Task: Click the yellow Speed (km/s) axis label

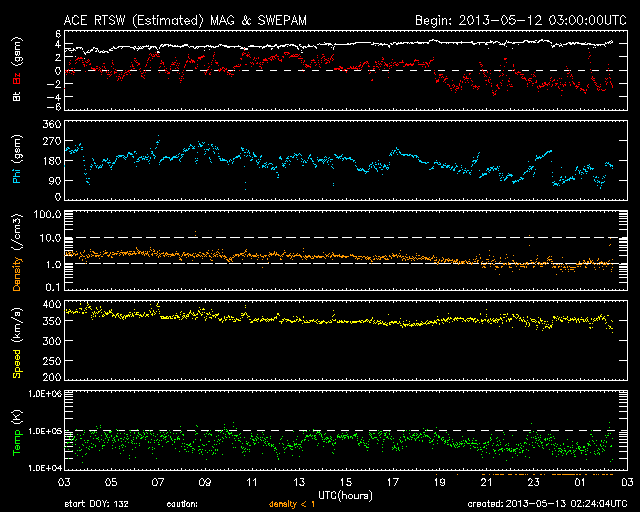Action: 17,342
